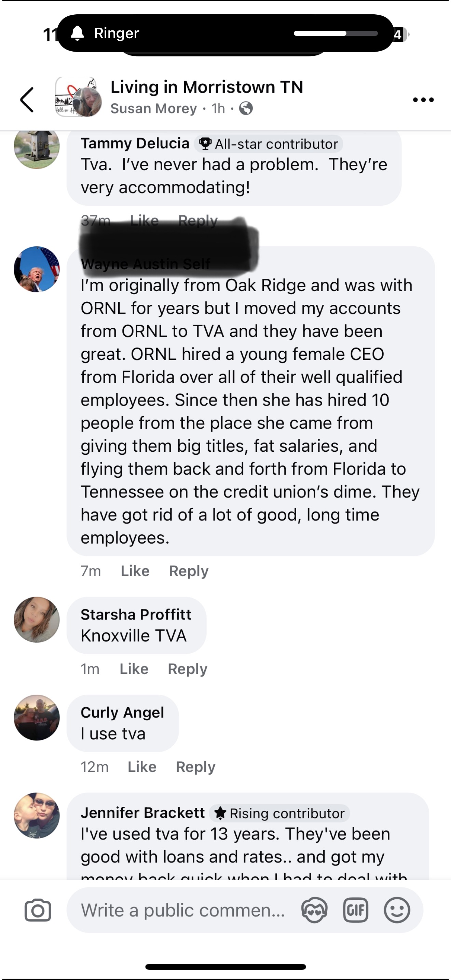
Task: Tap the camera icon to attach a photo
Action: coord(38,910)
